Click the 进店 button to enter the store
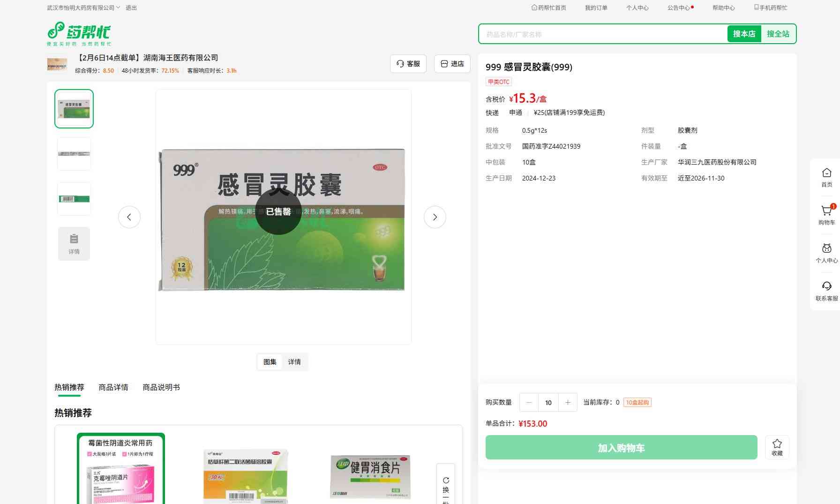840x504 pixels. (452, 64)
